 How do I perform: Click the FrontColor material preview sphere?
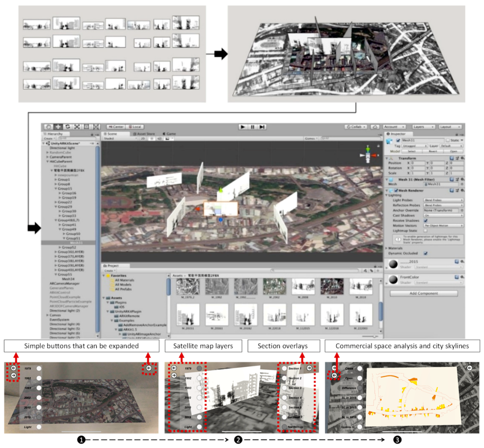393,280
